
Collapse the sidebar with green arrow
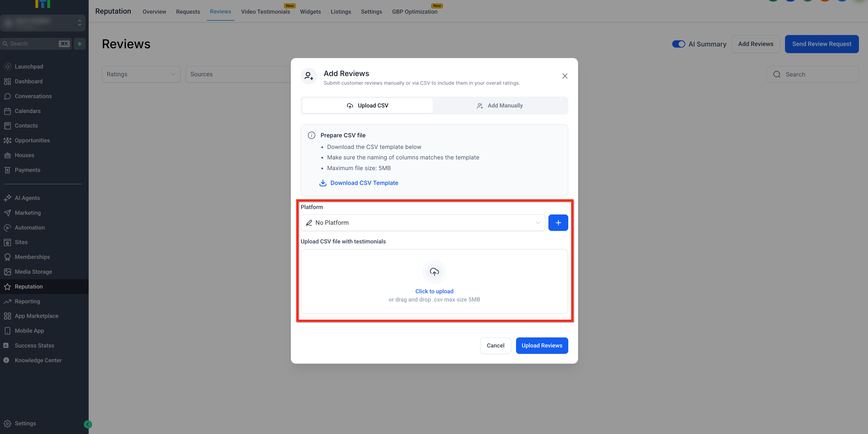click(88, 424)
